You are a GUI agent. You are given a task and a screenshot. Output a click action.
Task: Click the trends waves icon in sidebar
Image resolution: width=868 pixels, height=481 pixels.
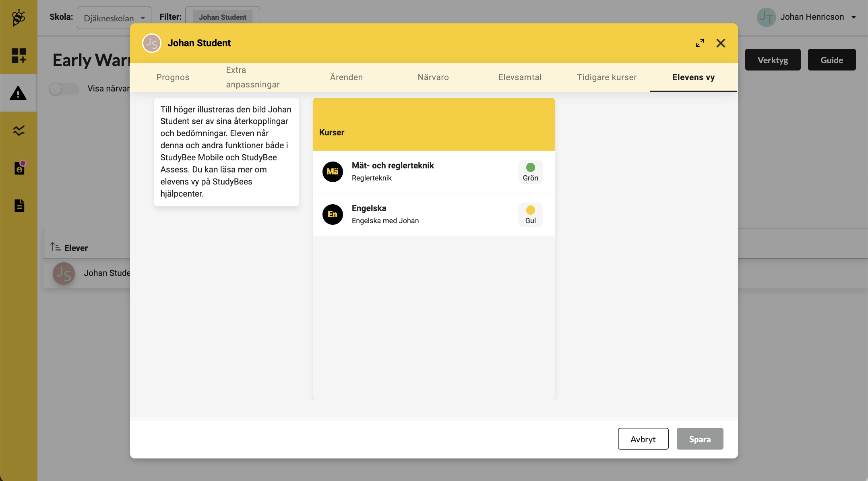pos(19,131)
